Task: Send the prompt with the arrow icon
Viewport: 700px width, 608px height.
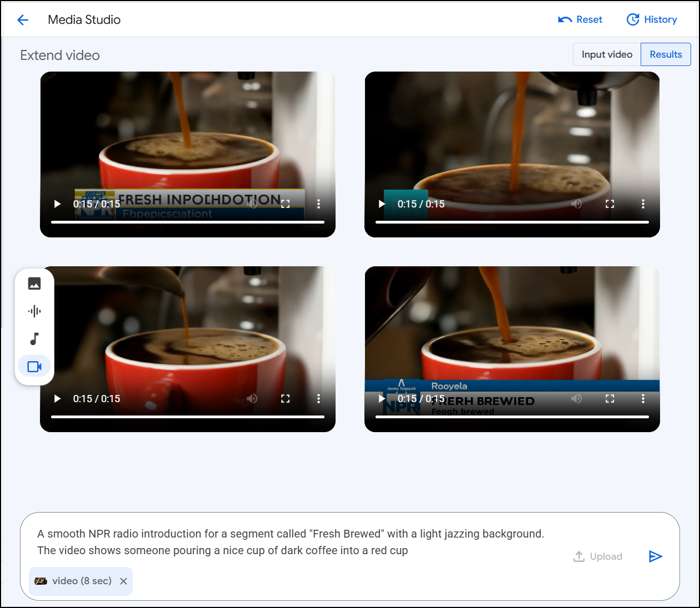Action: pyautogui.click(x=655, y=556)
